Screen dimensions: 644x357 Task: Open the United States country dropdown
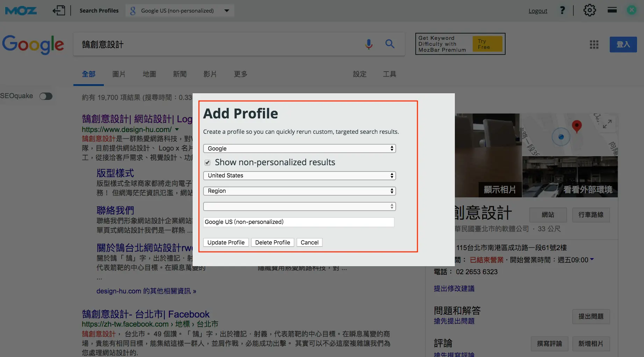click(299, 175)
